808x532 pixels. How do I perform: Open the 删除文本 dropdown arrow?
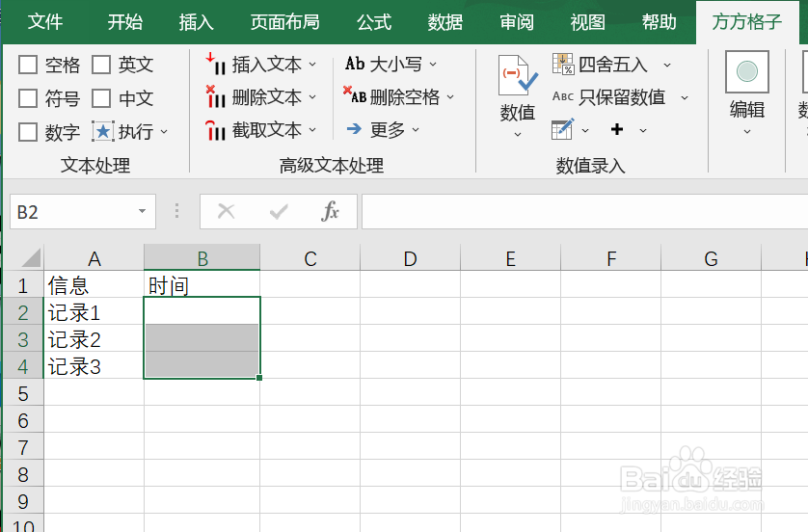[x=312, y=96]
